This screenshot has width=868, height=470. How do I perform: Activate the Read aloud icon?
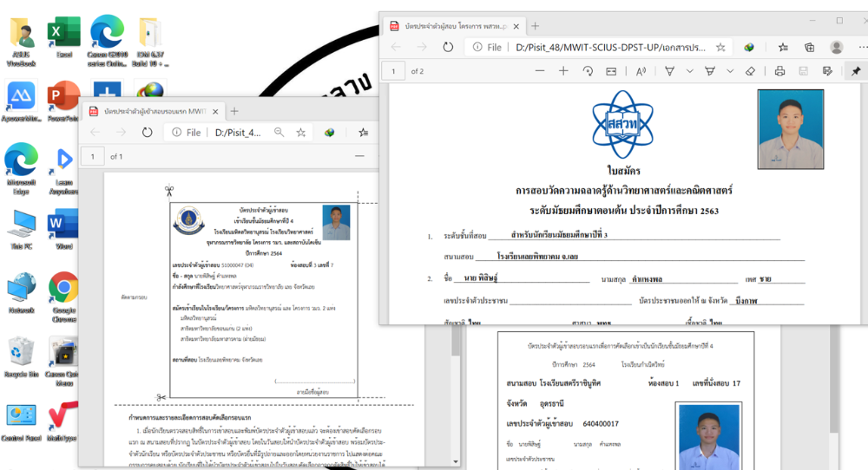tap(641, 71)
